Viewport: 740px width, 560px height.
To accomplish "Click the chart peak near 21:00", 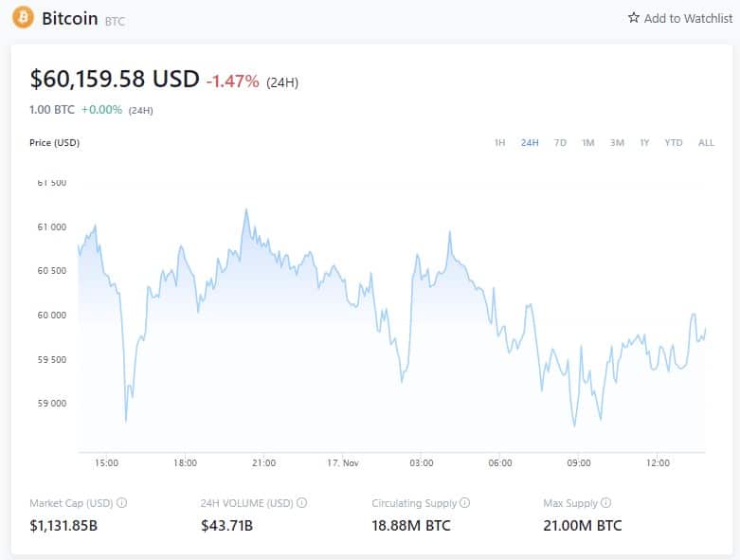I will tap(246, 210).
